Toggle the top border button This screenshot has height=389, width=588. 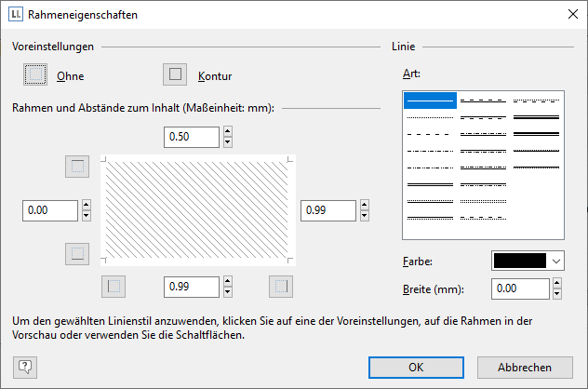78,167
